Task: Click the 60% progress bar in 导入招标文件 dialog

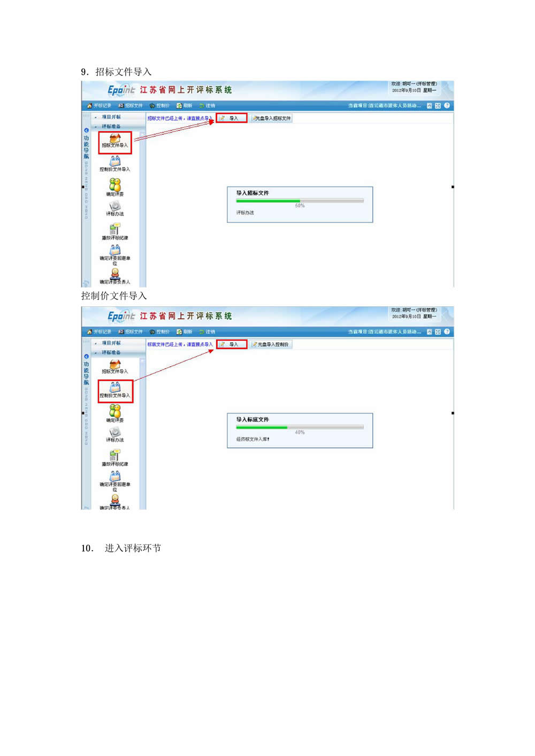Action: pyautogui.click(x=300, y=200)
